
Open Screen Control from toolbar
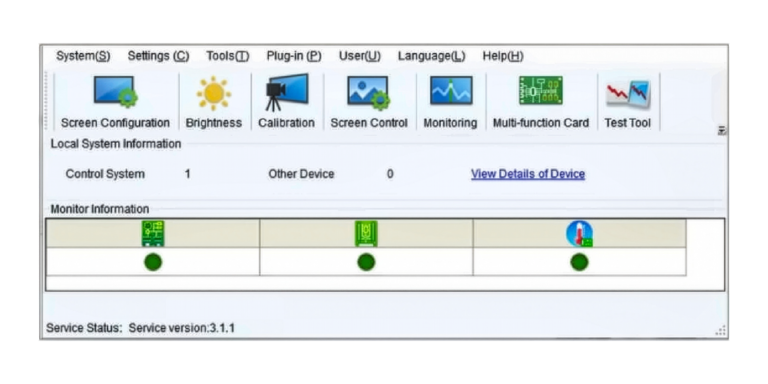pos(369,102)
